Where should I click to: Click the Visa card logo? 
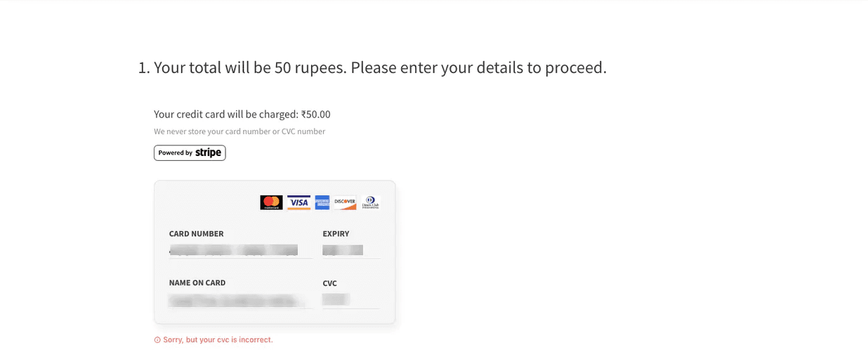tap(298, 202)
